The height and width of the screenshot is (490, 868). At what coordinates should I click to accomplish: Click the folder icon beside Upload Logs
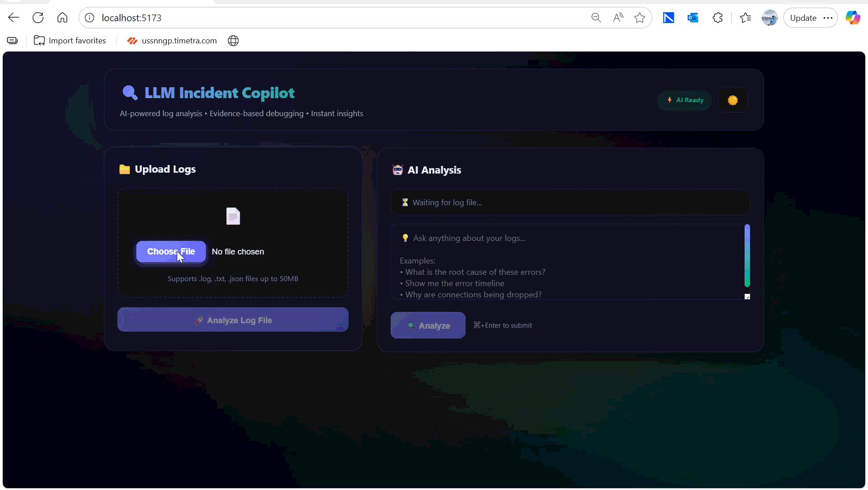click(x=124, y=170)
